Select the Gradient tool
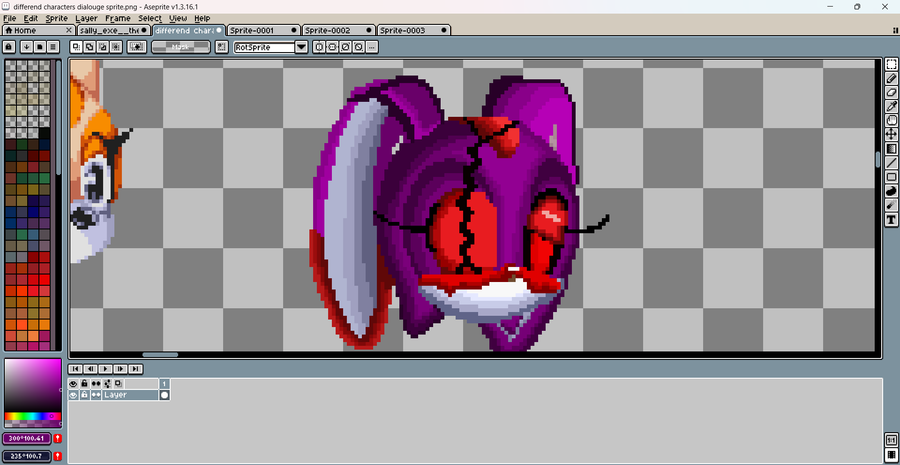Image resolution: width=900 pixels, height=465 pixels. point(891,149)
